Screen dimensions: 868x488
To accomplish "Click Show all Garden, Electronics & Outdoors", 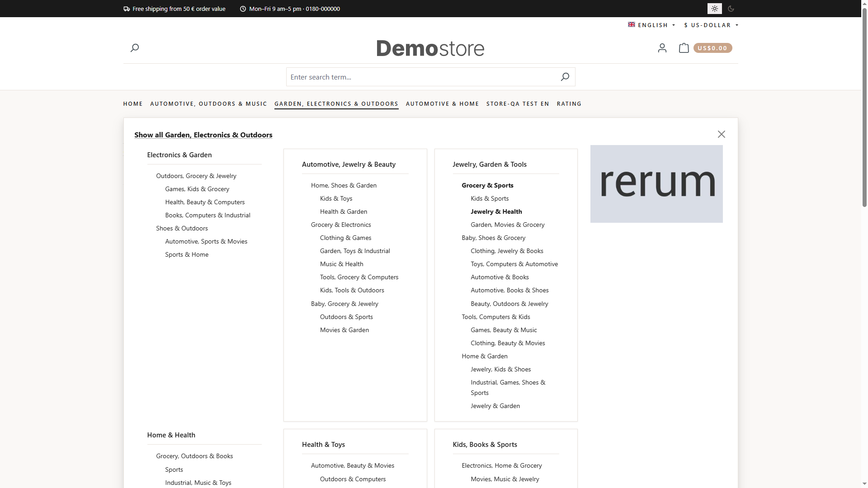I will coord(203,135).
